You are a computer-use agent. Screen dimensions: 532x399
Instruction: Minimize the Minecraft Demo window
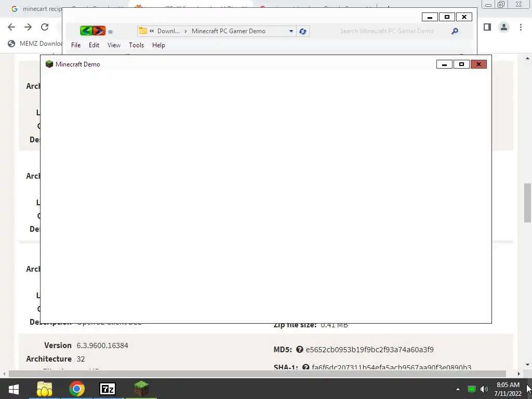point(444,64)
